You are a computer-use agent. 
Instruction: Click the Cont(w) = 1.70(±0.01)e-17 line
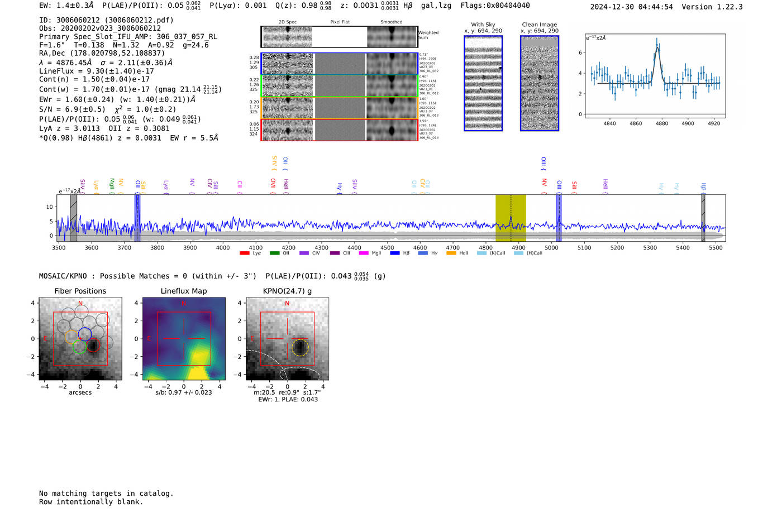click(x=130, y=89)
